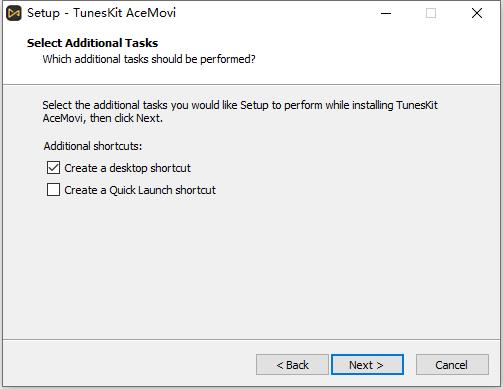Uncheck the Create a desktop shortcut checkbox
This screenshot has width=503, height=389.
click(x=53, y=168)
